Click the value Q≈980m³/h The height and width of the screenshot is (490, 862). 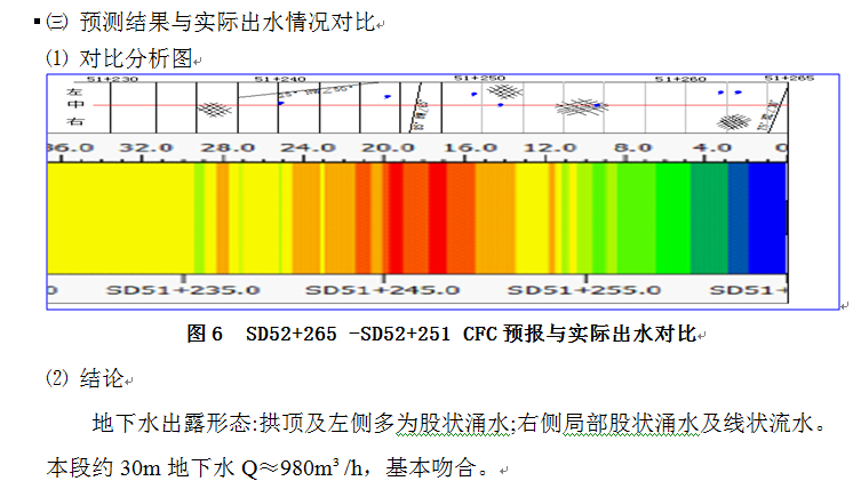pyautogui.click(x=302, y=468)
